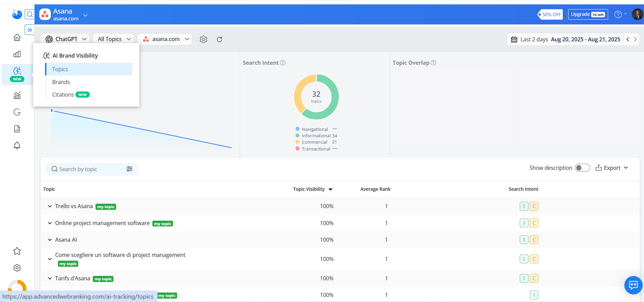
Task: Toggle the Show description switch
Action: point(582,168)
